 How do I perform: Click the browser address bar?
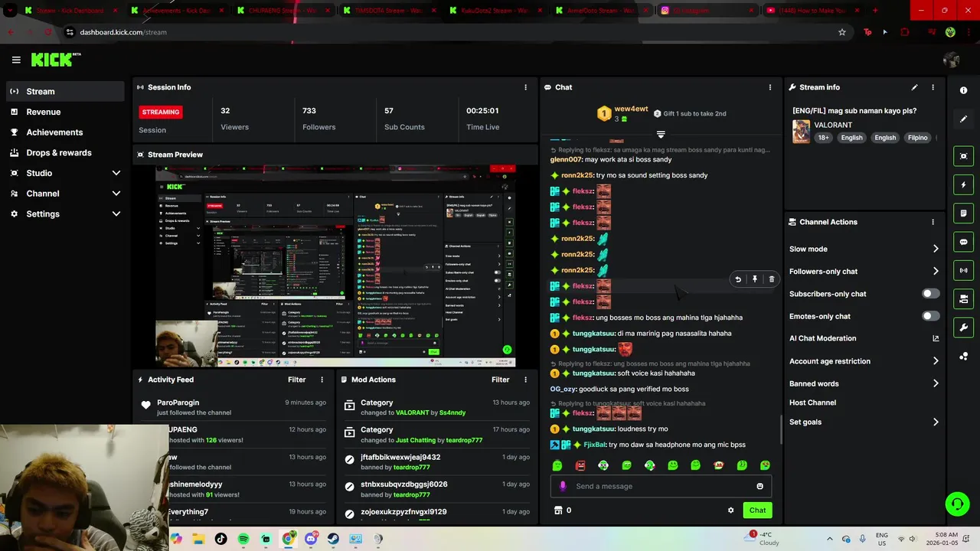(x=452, y=32)
